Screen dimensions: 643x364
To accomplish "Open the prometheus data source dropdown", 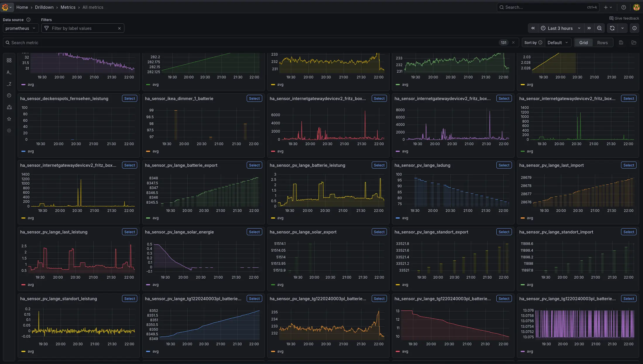I will point(20,28).
